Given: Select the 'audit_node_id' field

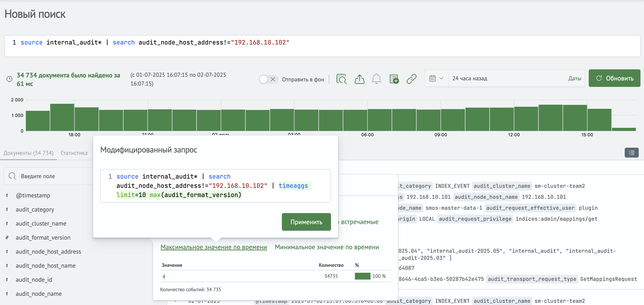Looking at the screenshot, I should click(34, 279).
